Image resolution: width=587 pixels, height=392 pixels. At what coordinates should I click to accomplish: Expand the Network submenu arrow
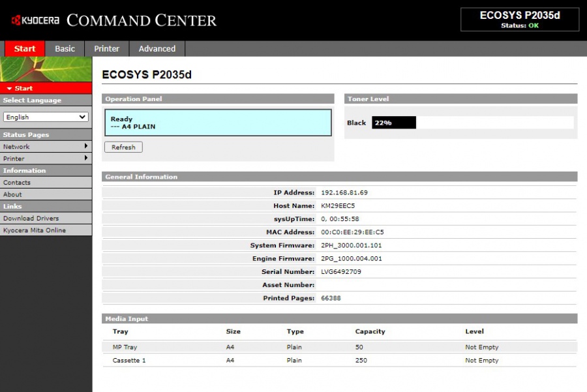tap(86, 146)
